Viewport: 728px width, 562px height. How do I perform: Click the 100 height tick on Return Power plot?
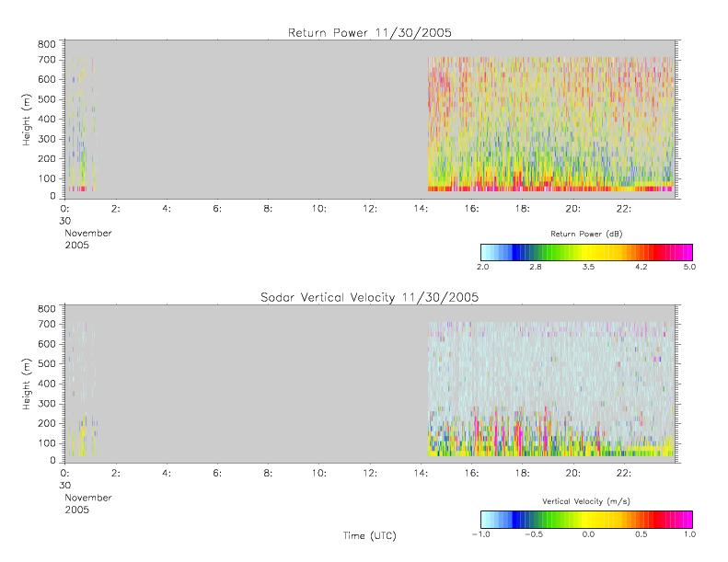point(46,178)
